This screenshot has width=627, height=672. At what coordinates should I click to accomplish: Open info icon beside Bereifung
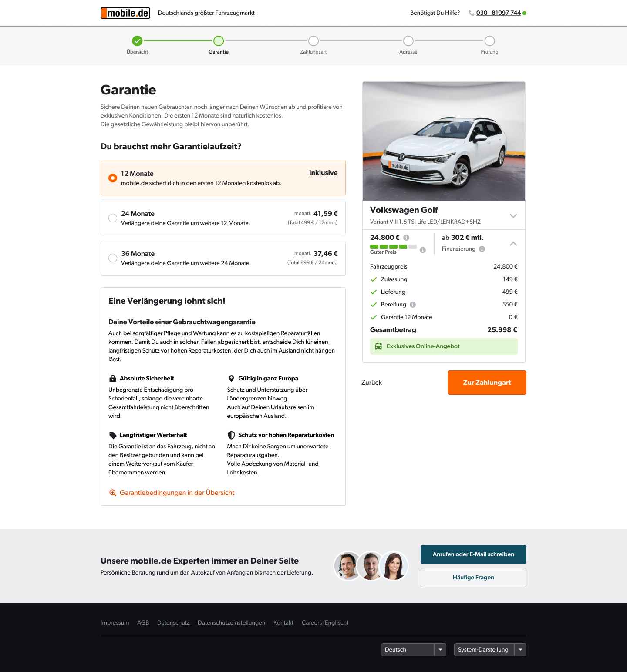click(x=413, y=305)
